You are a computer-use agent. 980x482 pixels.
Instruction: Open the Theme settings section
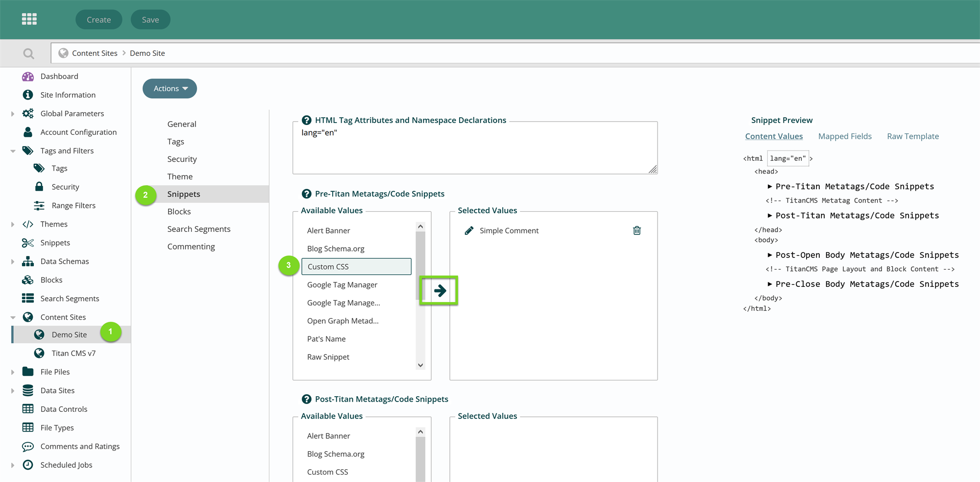point(180,177)
